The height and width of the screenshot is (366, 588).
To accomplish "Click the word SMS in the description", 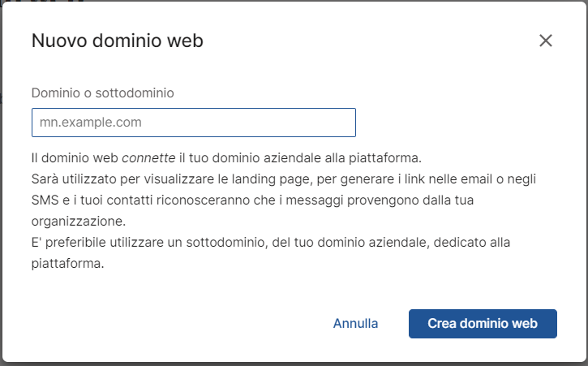I will click(x=45, y=200).
